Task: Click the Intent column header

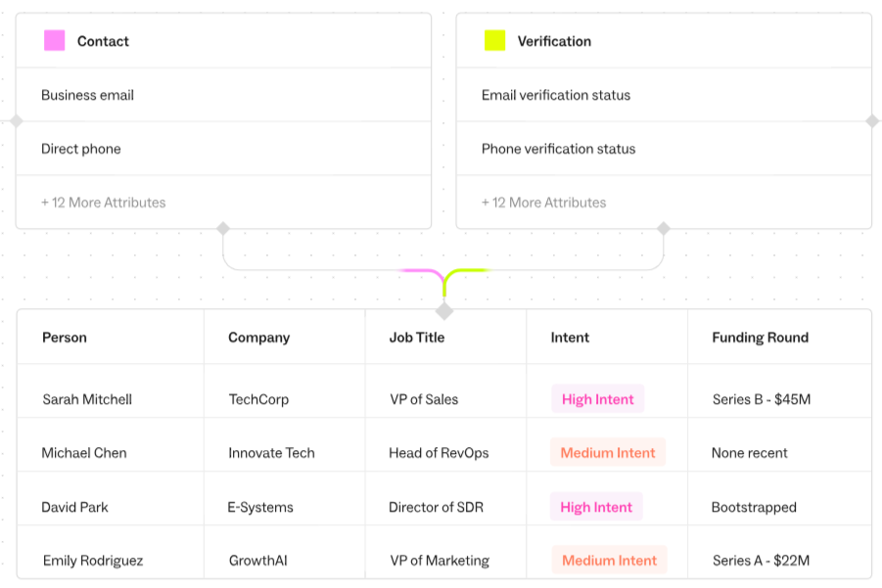Action: click(570, 338)
